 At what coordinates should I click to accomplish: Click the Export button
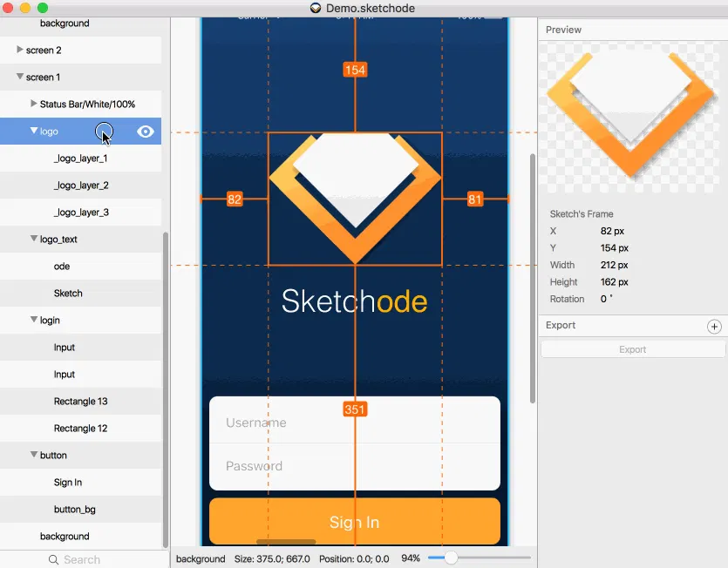tap(633, 349)
